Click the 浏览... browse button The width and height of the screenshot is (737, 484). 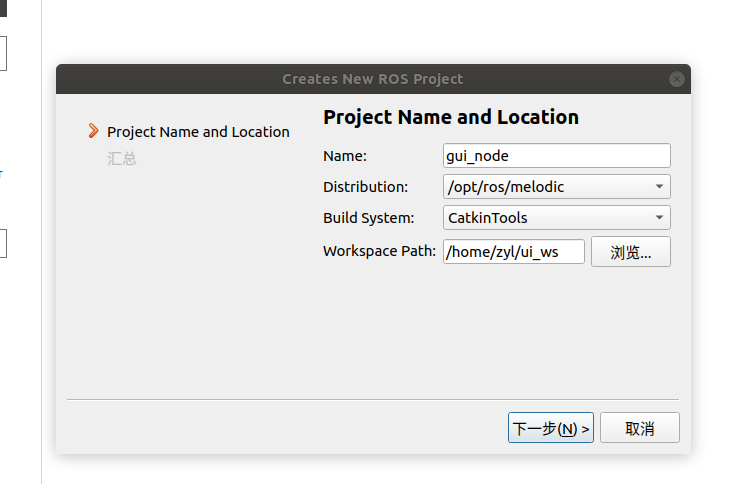(x=631, y=252)
